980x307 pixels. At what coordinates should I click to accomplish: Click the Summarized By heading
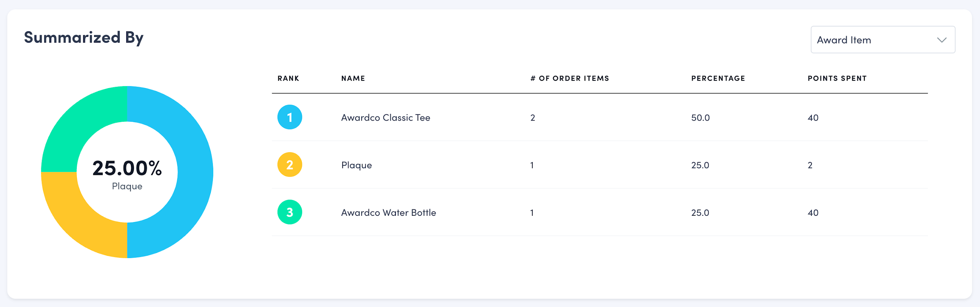tap(83, 38)
